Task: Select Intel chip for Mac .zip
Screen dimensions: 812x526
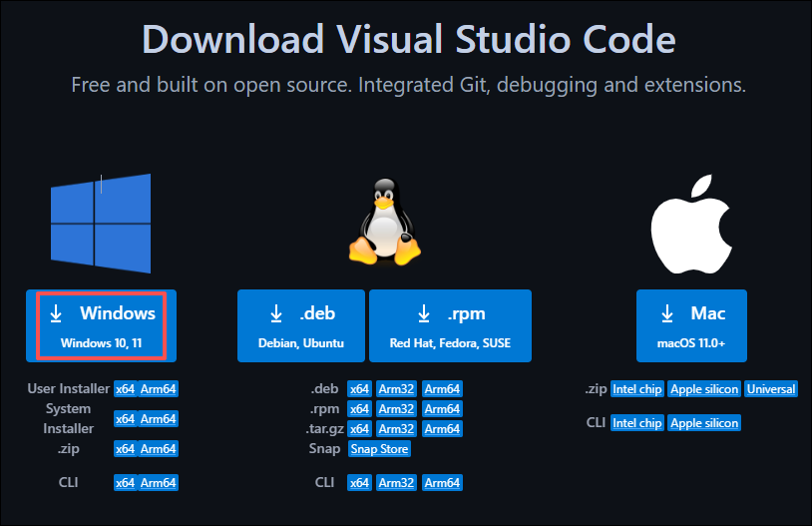Action: [x=637, y=389]
